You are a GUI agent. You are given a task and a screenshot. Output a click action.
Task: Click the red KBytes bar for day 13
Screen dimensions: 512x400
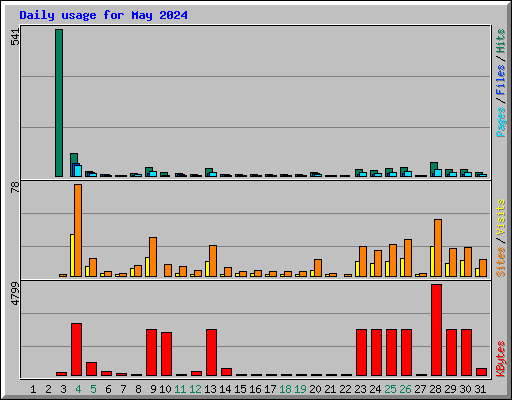coord(211,352)
